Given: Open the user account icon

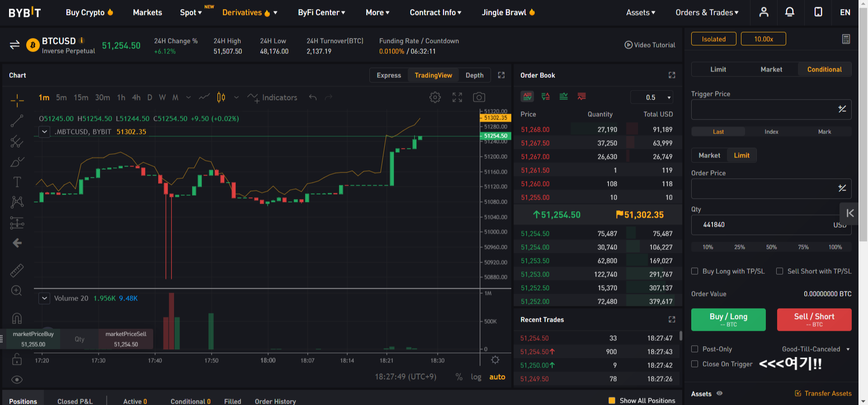Looking at the screenshot, I should click(x=764, y=12).
